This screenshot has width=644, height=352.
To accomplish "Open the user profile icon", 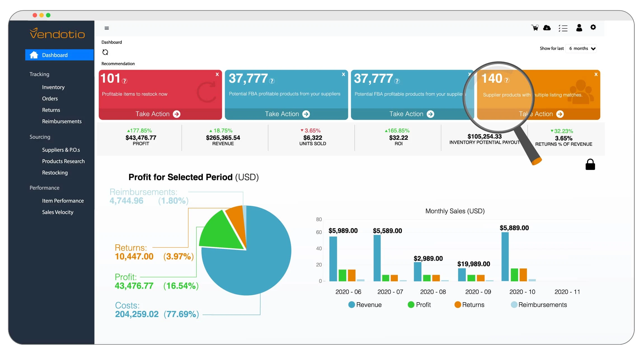I will (579, 28).
